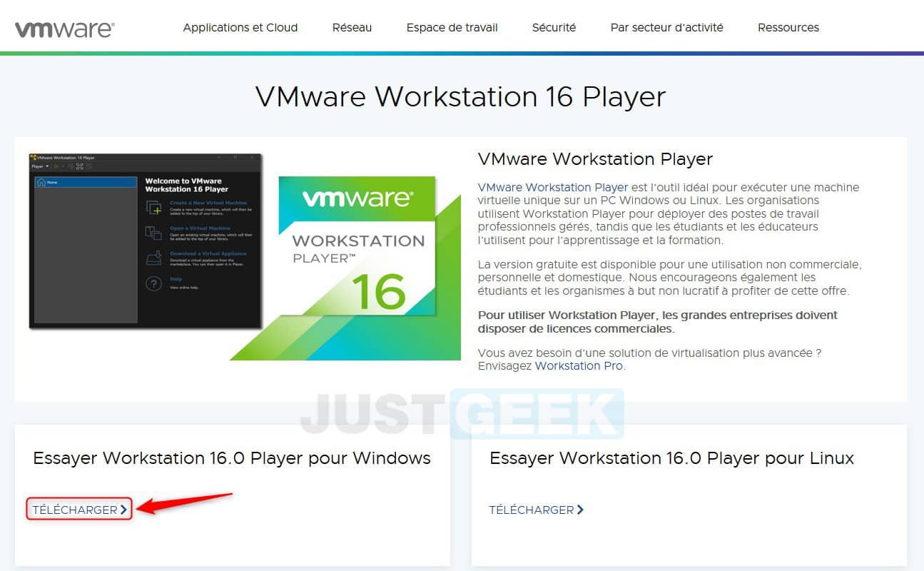Click the bold paragraph about licences commerciales

657,322
